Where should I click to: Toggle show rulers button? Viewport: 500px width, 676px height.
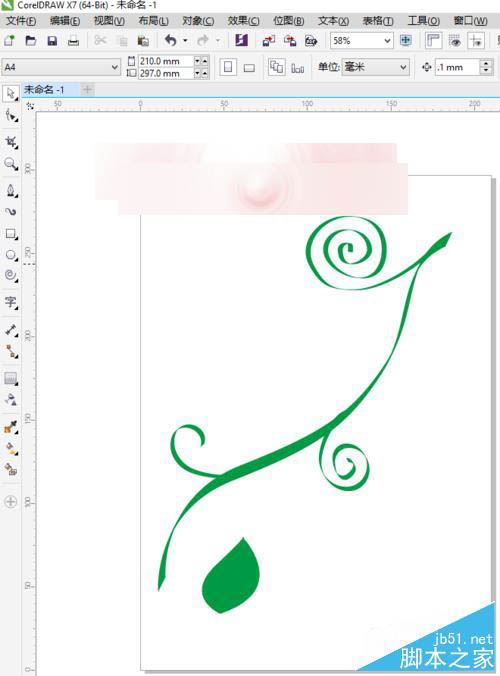coord(433,41)
